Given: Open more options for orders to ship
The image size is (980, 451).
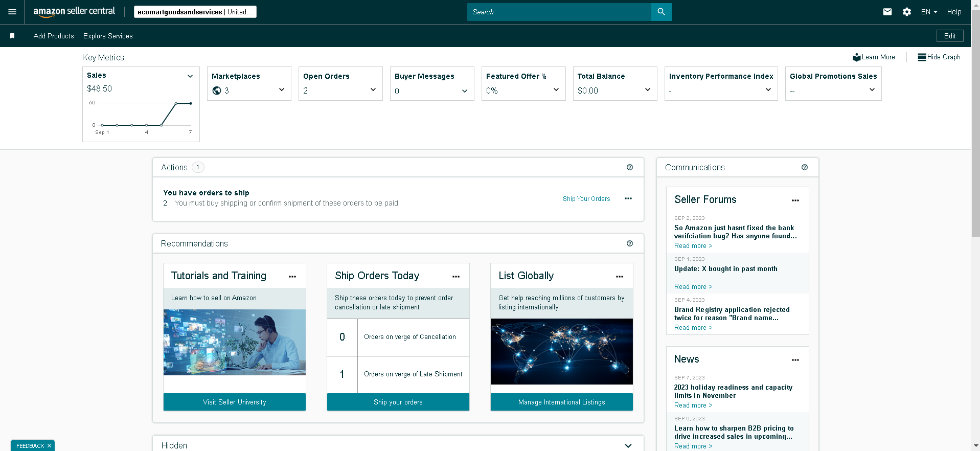Looking at the screenshot, I should [628, 198].
